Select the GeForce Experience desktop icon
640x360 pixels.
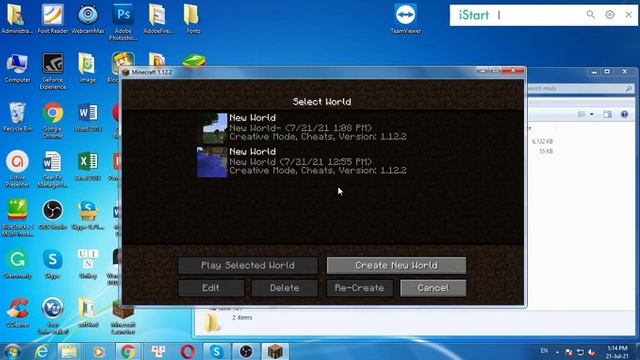point(53,71)
